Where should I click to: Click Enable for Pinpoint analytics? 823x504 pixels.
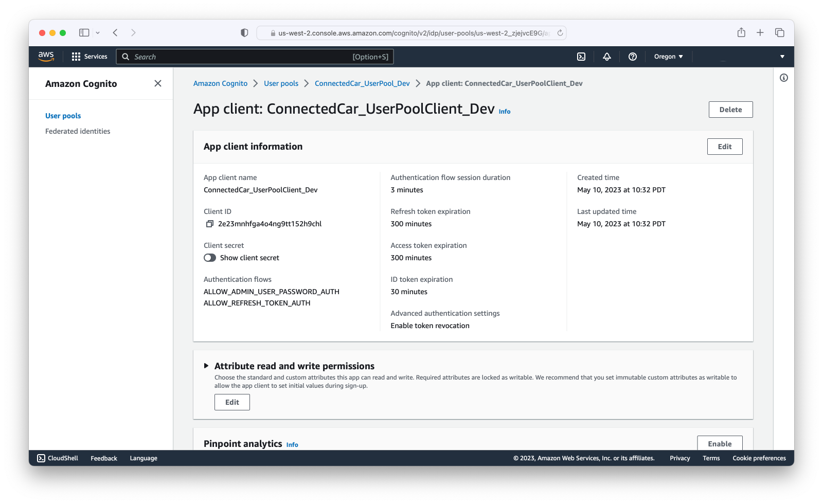tap(720, 443)
